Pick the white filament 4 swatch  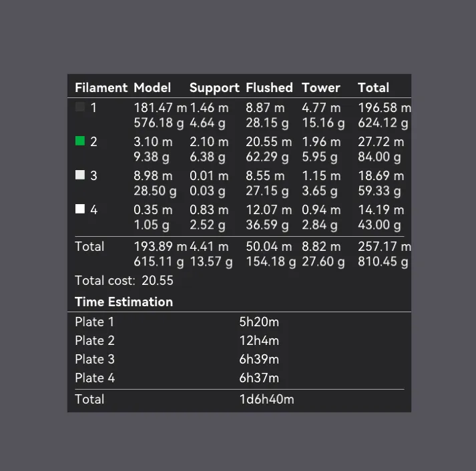80,209
